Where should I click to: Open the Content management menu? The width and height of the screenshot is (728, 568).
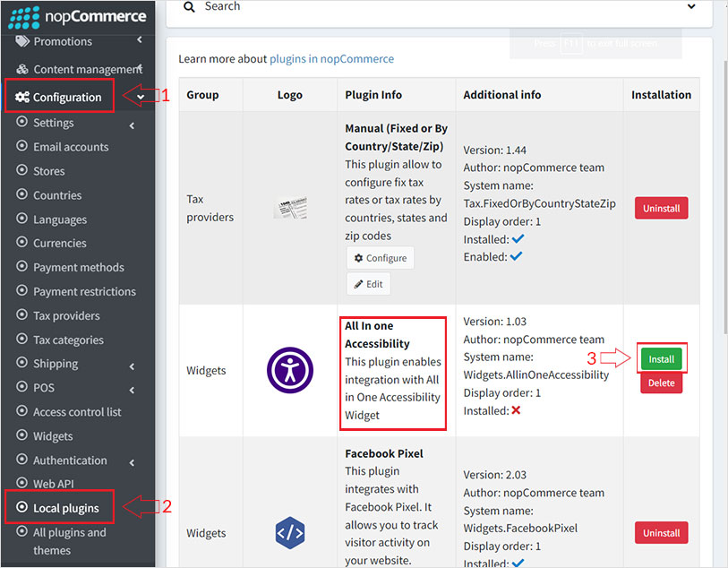tap(78, 69)
